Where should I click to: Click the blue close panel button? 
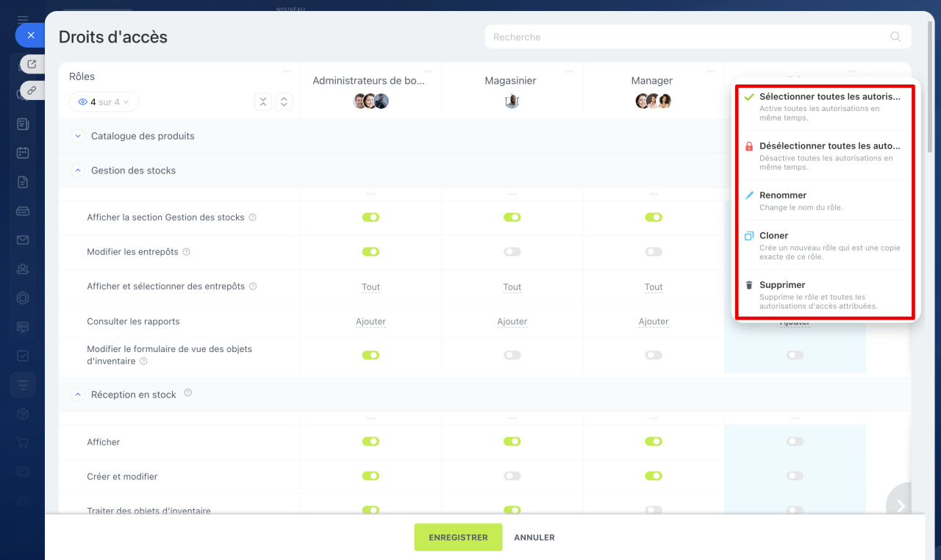pos(30,35)
